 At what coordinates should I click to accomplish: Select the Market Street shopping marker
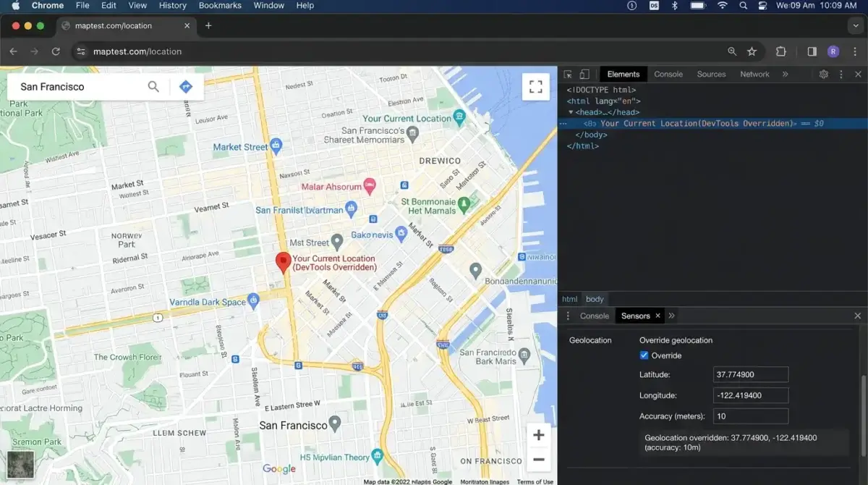pyautogui.click(x=275, y=146)
